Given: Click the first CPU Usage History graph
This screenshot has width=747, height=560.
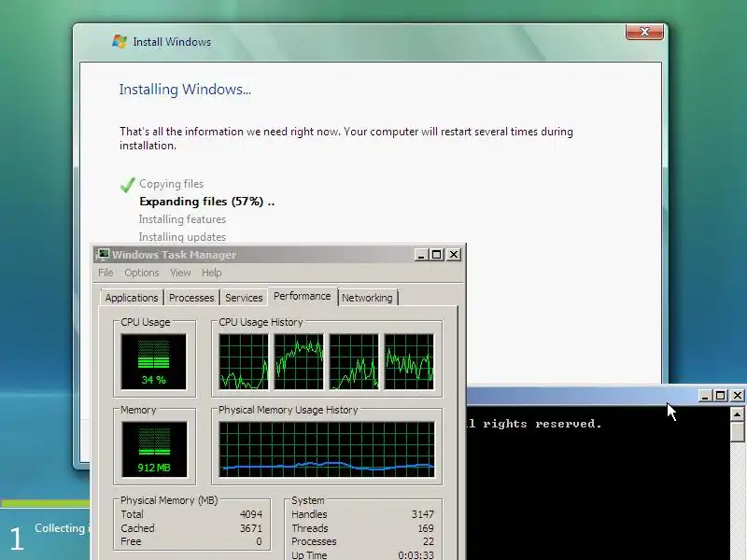Looking at the screenshot, I should [x=244, y=362].
